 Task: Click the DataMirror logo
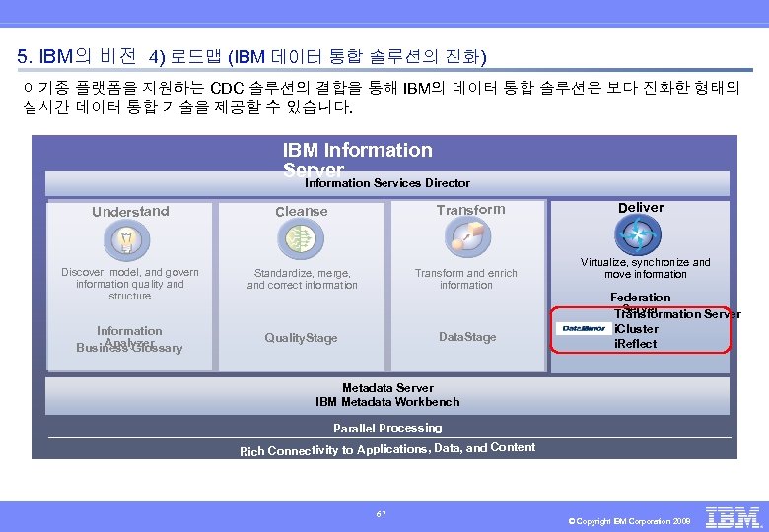(x=584, y=328)
